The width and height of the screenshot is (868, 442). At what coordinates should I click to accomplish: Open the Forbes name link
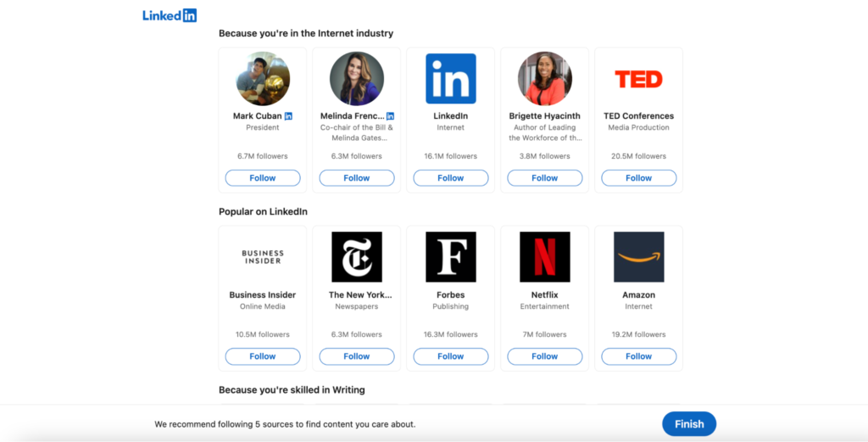pos(451,295)
